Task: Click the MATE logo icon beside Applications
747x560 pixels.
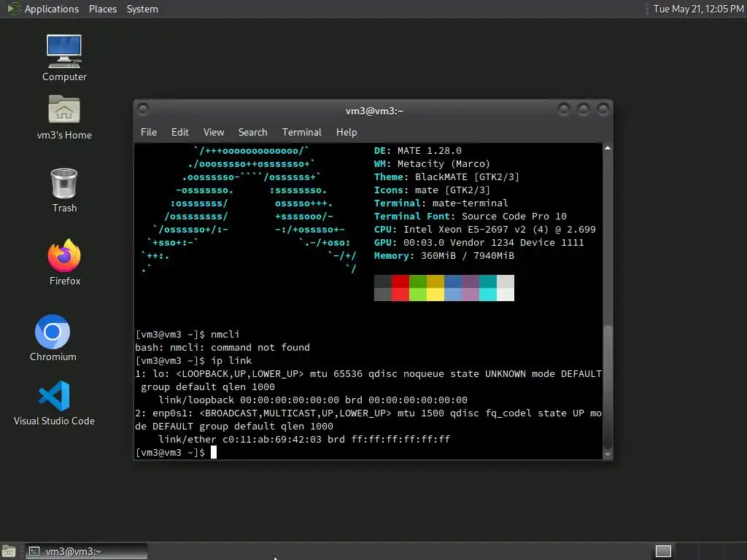Action: click(13, 9)
